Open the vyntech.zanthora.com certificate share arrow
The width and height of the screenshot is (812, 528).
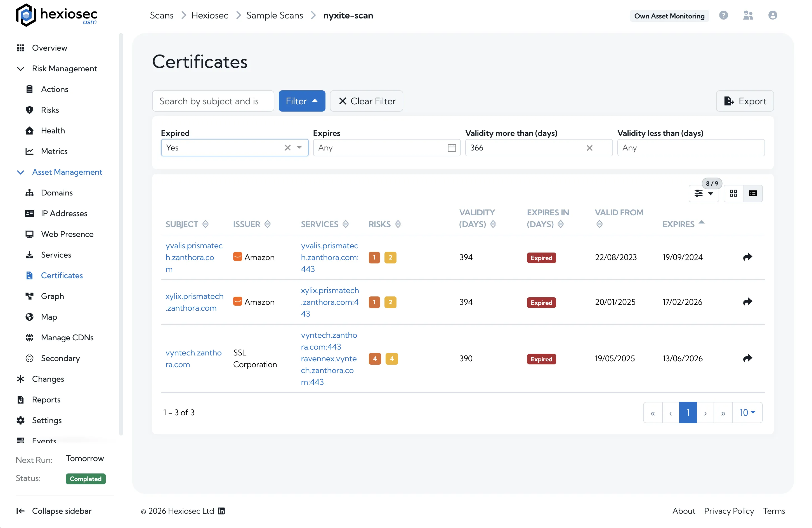747,358
